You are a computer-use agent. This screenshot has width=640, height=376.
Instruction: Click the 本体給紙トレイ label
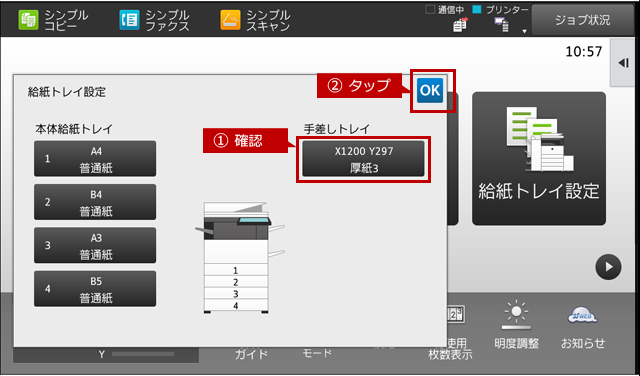coord(74,129)
